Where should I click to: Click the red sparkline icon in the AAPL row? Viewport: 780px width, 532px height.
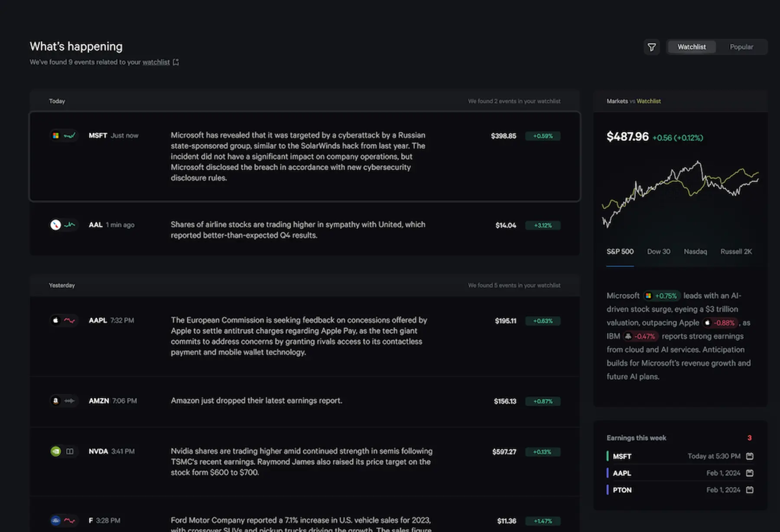coord(69,321)
